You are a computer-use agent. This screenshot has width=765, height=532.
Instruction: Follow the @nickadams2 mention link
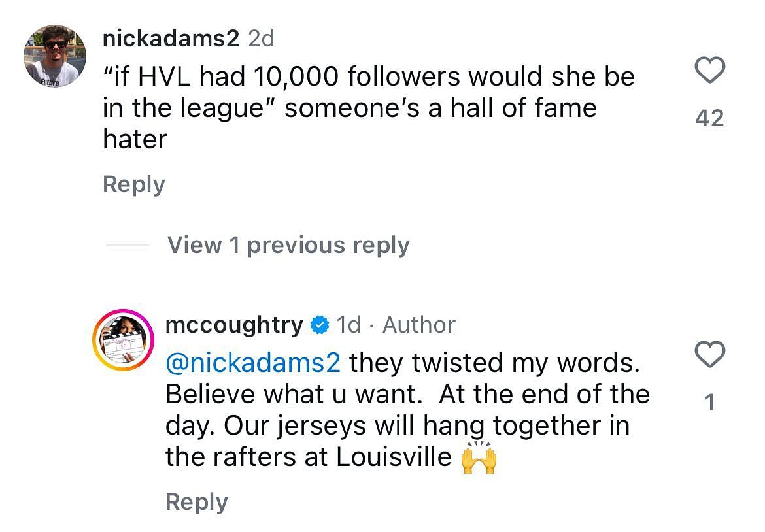pyautogui.click(x=253, y=362)
